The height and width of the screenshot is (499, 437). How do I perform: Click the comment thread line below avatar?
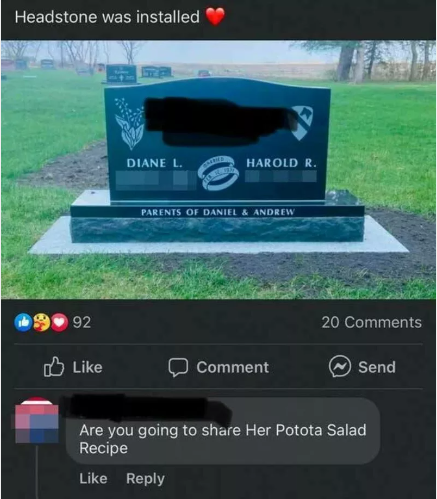point(37,472)
